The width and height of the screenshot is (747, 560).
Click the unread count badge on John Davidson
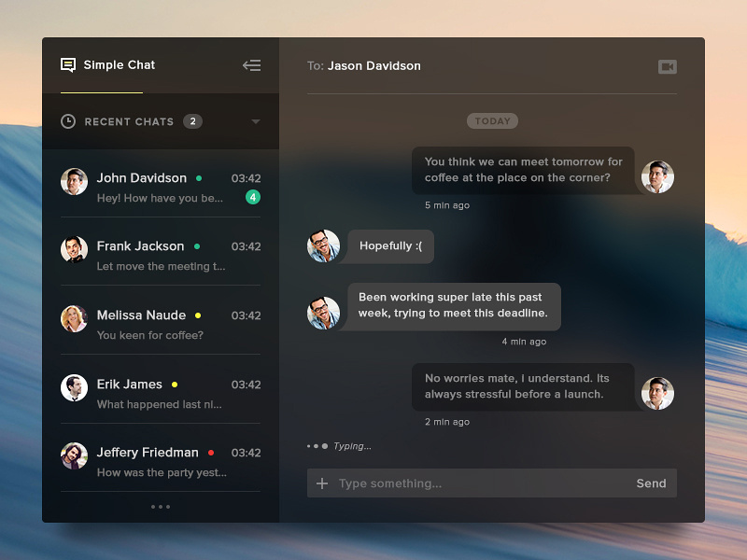point(252,198)
